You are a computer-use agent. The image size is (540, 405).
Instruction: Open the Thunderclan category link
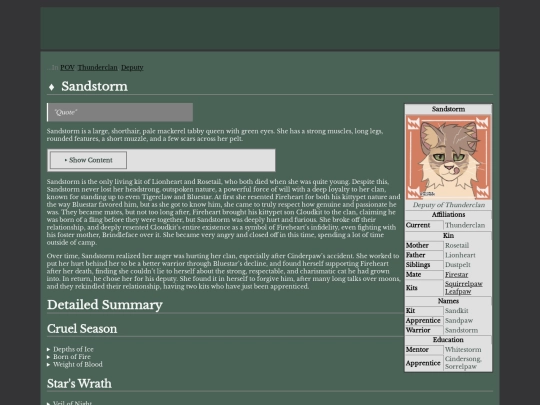(97, 68)
